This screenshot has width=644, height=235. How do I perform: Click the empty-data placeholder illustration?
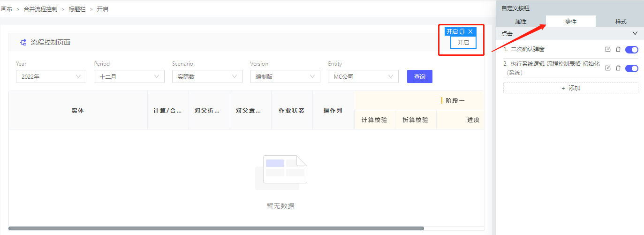coord(281,172)
